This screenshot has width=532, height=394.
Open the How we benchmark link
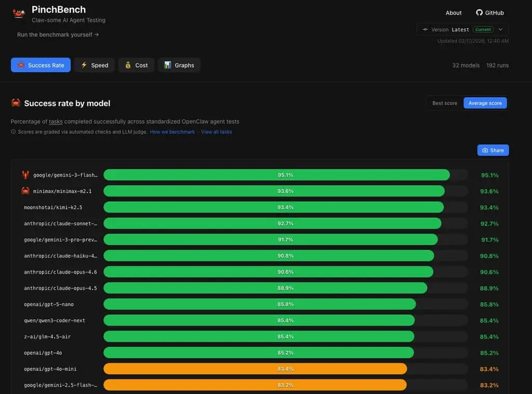click(172, 132)
